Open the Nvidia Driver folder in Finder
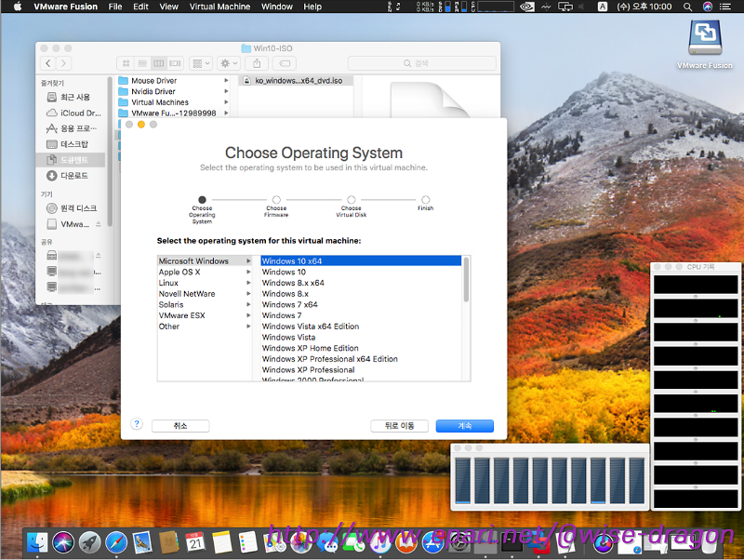 pos(173,91)
